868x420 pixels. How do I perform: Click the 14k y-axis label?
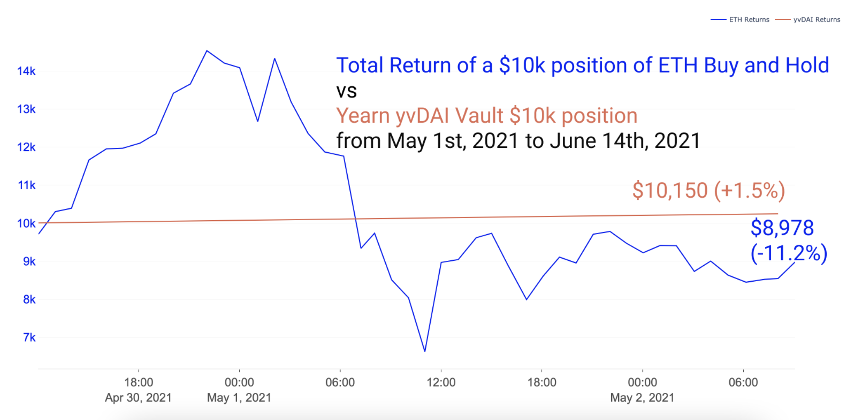tap(26, 71)
